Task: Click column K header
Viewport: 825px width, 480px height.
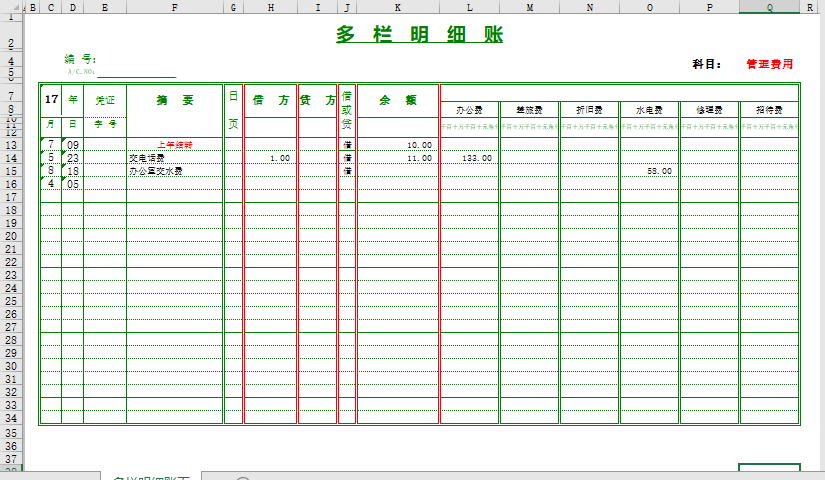Action: (397, 7)
